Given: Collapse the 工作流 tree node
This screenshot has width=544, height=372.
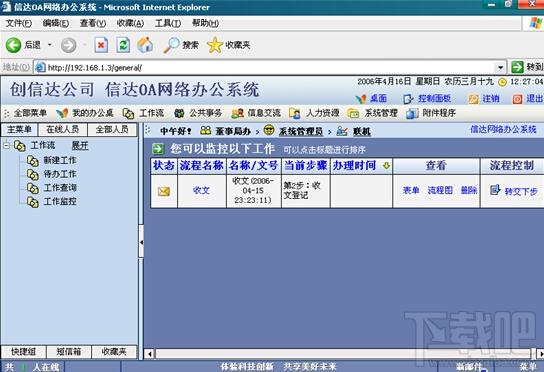Looking at the screenshot, I should [6, 145].
